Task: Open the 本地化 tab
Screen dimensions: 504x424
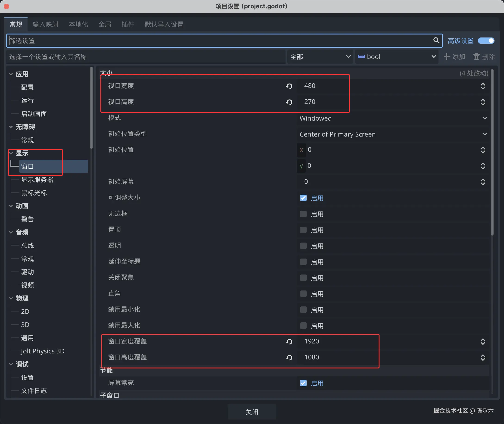Action: 78,24
